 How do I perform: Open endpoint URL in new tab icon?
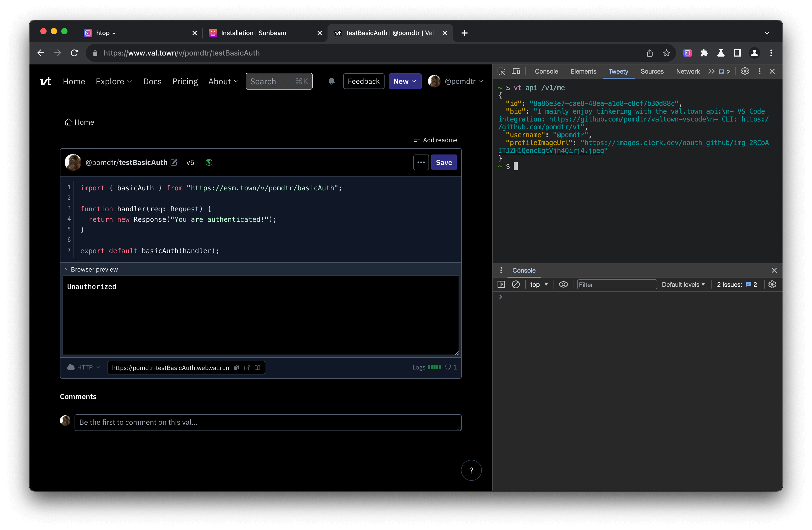pyautogui.click(x=247, y=367)
